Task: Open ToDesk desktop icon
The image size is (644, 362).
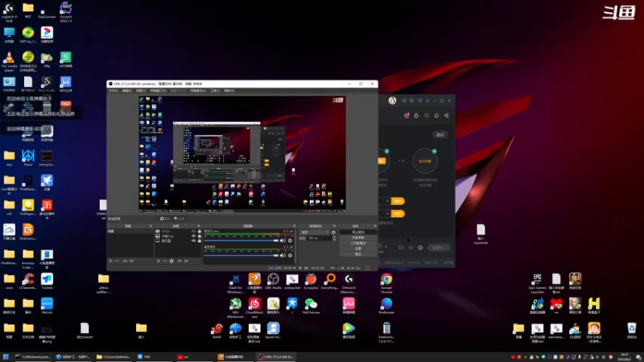Action: [x=47, y=282]
